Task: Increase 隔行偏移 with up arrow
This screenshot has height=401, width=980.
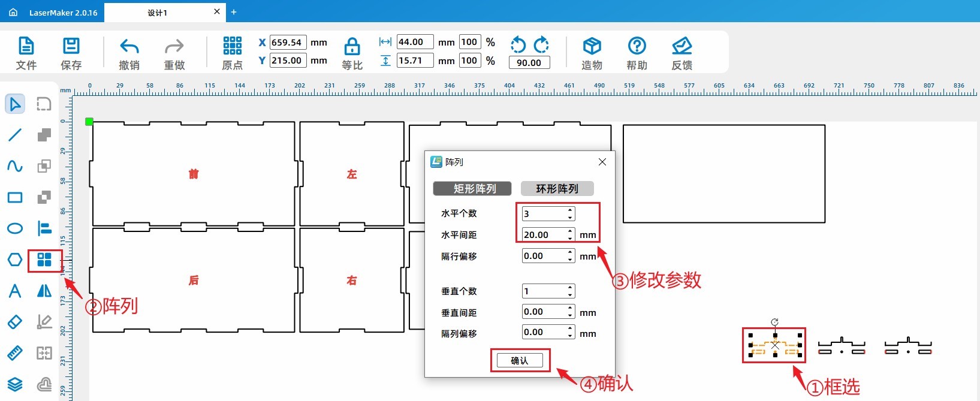Action: tap(570, 252)
